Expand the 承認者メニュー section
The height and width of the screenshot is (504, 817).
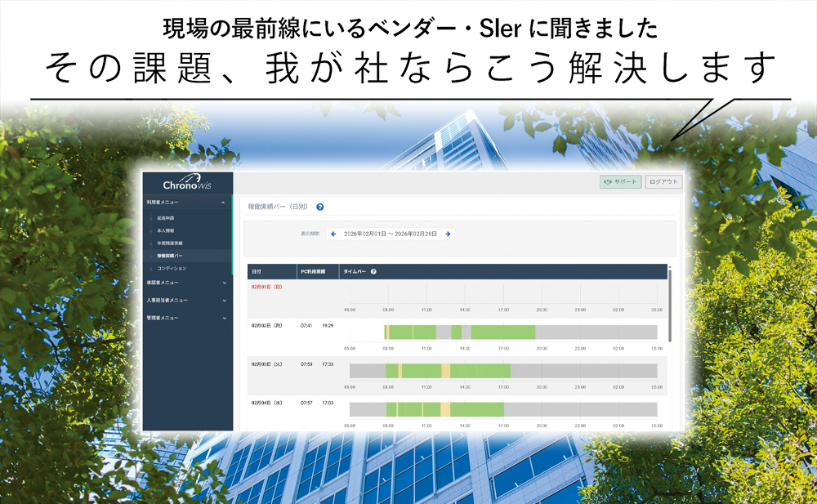point(187,283)
